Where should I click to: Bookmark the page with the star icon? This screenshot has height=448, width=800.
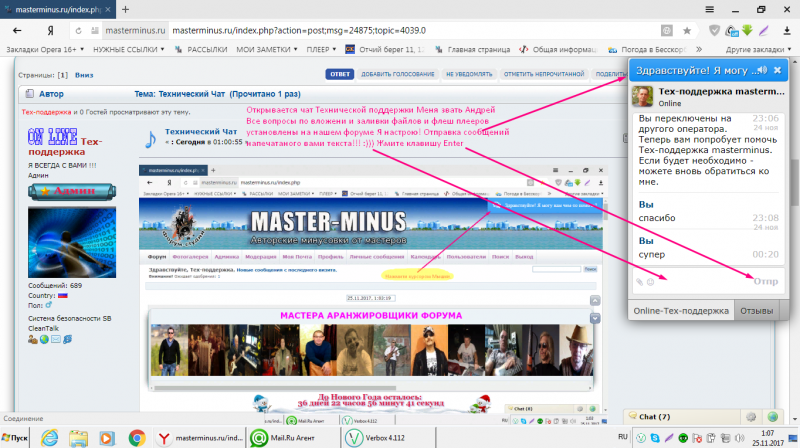click(687, 31)
